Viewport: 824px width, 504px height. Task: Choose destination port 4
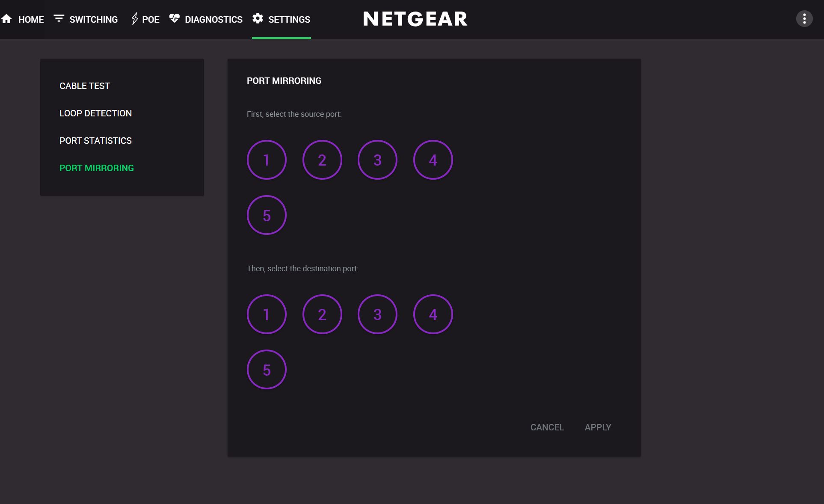click(433, 314)
